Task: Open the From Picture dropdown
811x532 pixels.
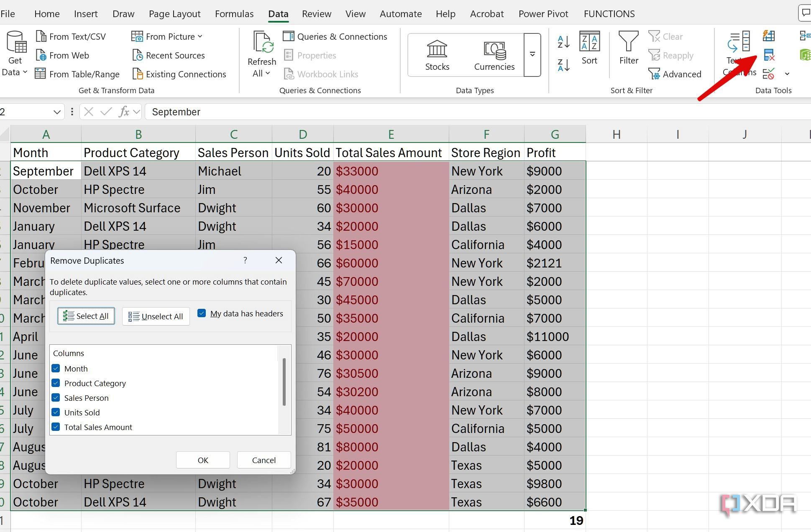Action: pyautogui.click(x=200, y=36)
